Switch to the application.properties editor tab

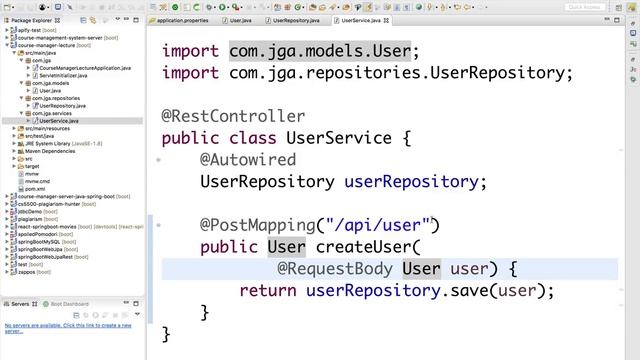(x=179, y=20)
